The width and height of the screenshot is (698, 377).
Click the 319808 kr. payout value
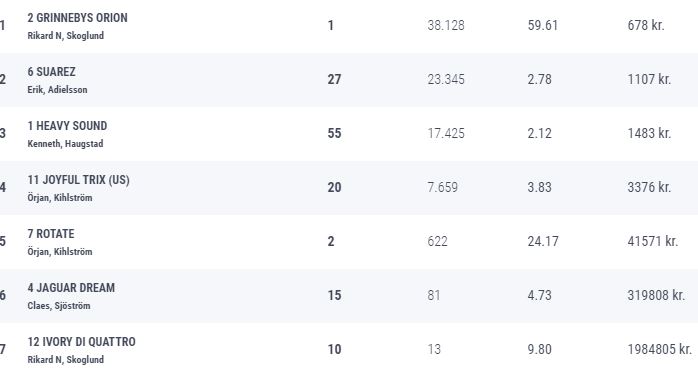click(656, 295)
